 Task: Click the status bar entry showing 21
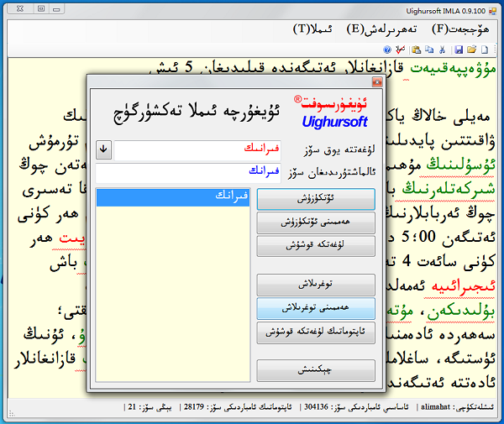pos(148,407)
